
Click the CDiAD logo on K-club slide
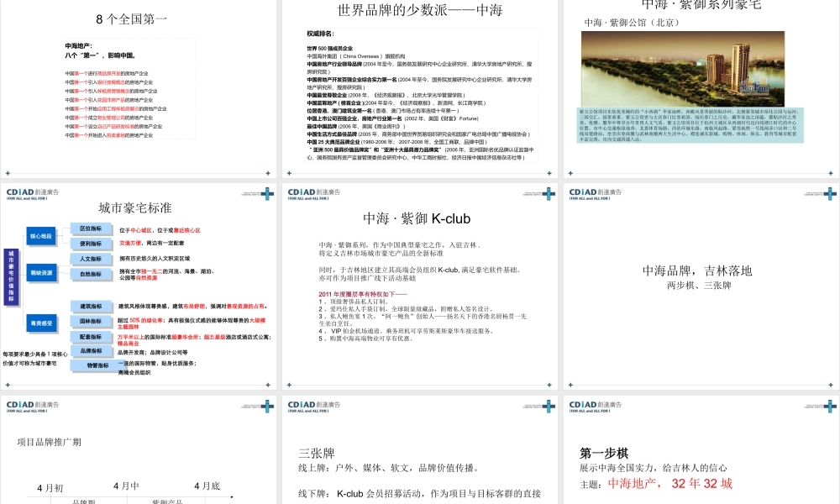click(314, 193)
